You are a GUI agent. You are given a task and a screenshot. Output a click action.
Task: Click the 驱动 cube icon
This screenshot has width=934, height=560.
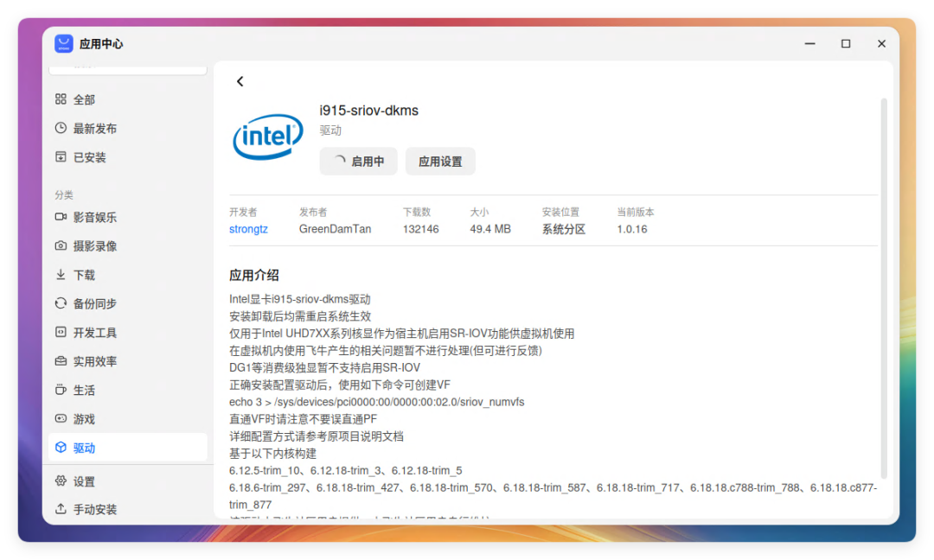(x=61, y=448)
